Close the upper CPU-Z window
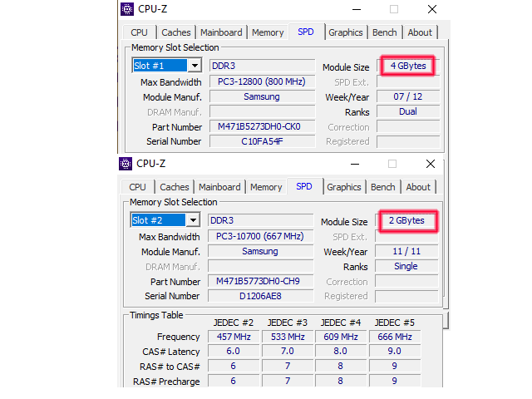532x399 pixels. coord(432,9)
